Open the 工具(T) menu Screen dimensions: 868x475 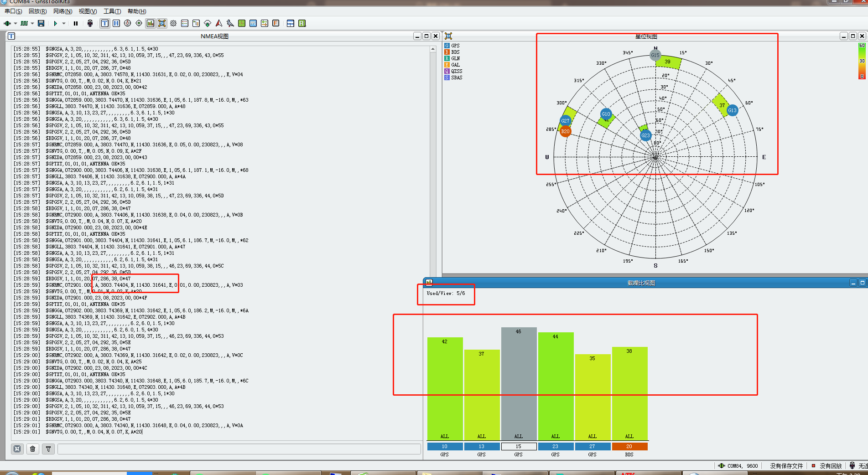(x=112, y=11)
